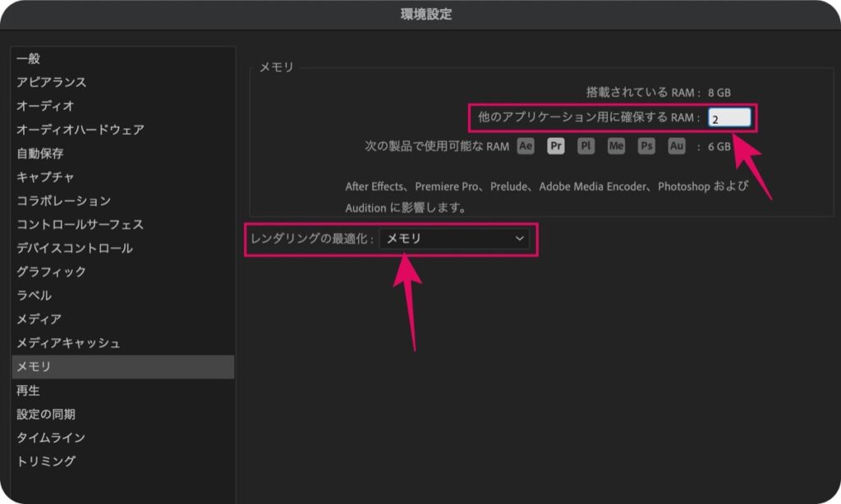Open デバイスコントロール settings
The width and height of the screenshot is (841, 504).
123,248
